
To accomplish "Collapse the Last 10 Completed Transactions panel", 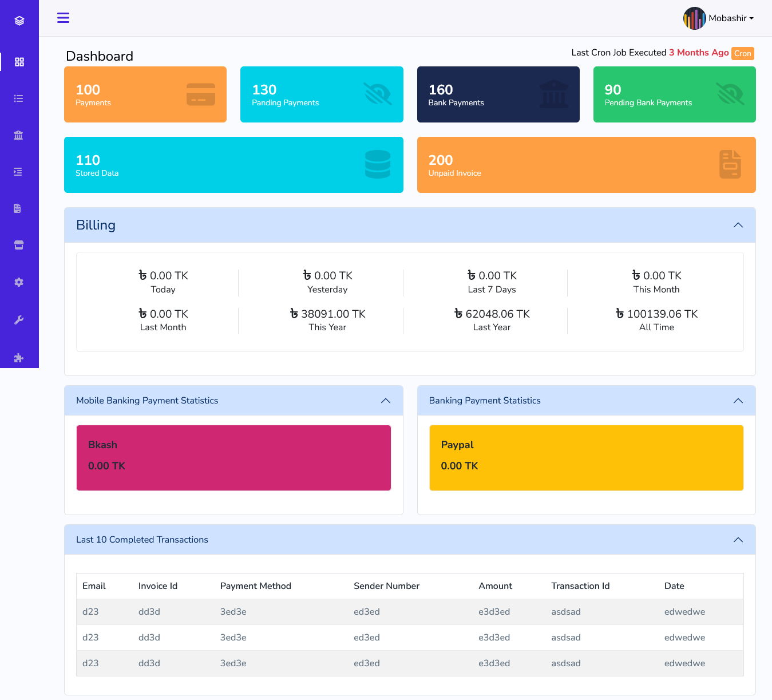I will [x=738, y=539].
